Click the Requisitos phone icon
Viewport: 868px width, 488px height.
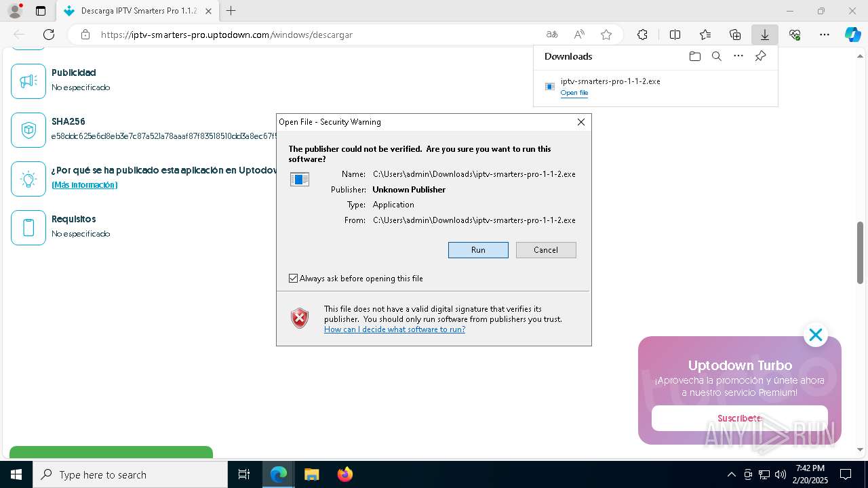click(x=28, y=228)
